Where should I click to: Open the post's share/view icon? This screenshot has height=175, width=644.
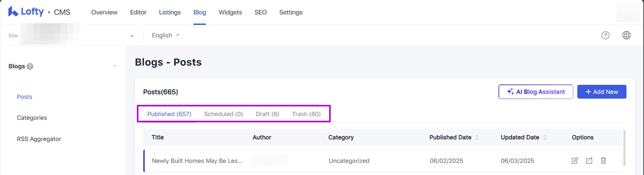589,161
